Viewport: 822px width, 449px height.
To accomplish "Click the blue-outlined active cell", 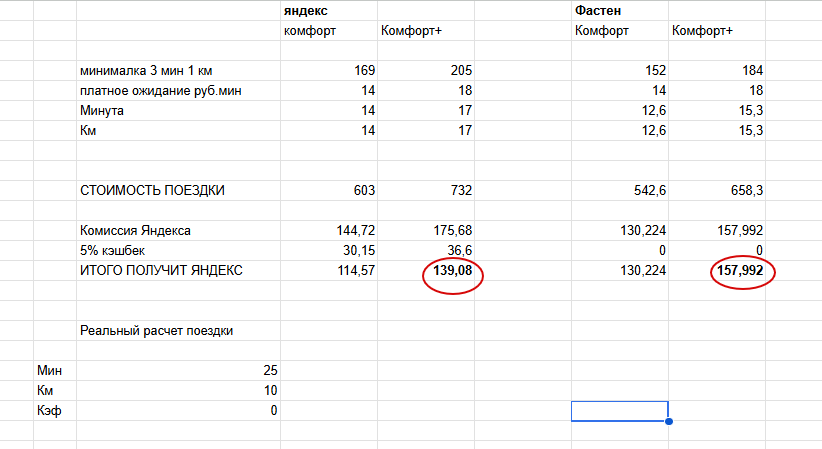I will point(620,411).
